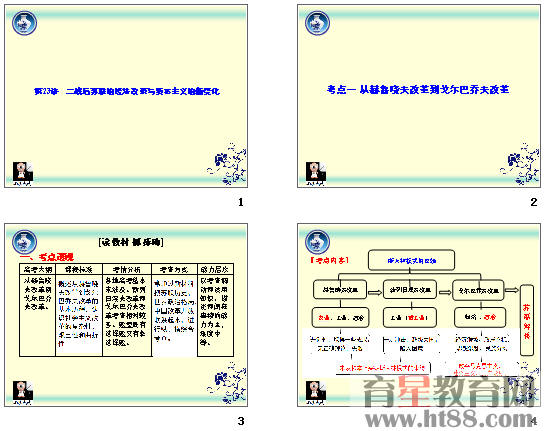Click the portrait image at slide 2's bottom
The width and height of the screenshot is (550, 431).
pyautogui.click(x=316, y=173)
